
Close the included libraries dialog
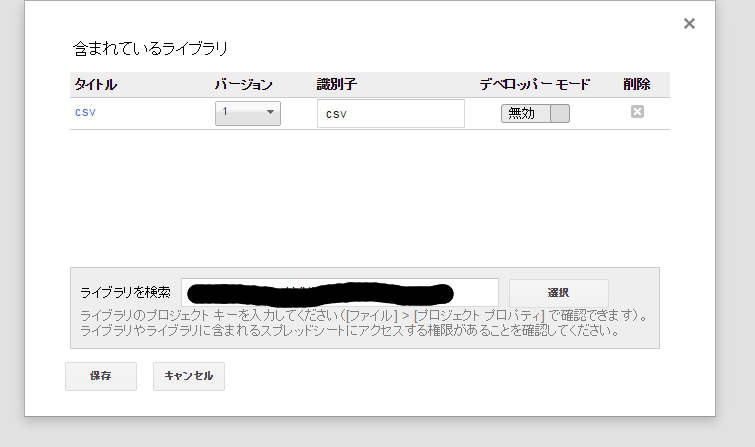[689, 24]
